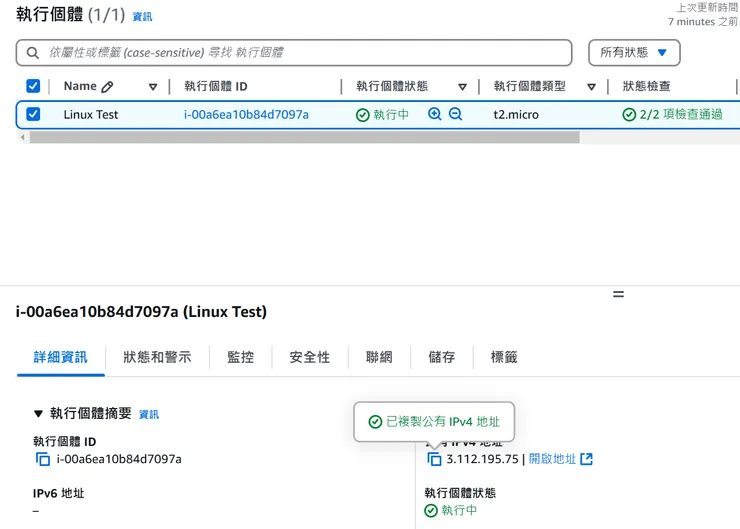Viewport: 740px width, 529px height.
Task: Open the 所有狀態 dropdown filter
Action: (634, 52)
